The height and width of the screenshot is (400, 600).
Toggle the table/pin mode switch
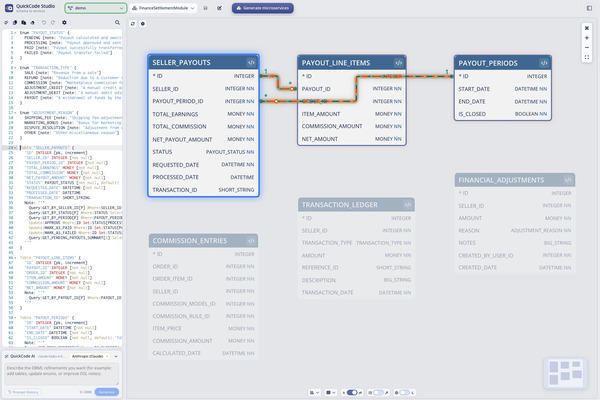[x=378, y=392]
